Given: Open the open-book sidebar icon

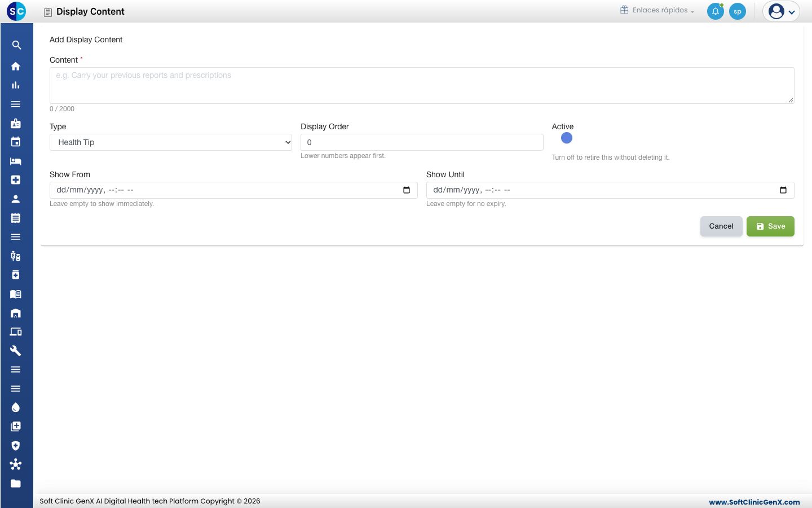Looking at the screenshot, I should (16, 294).
